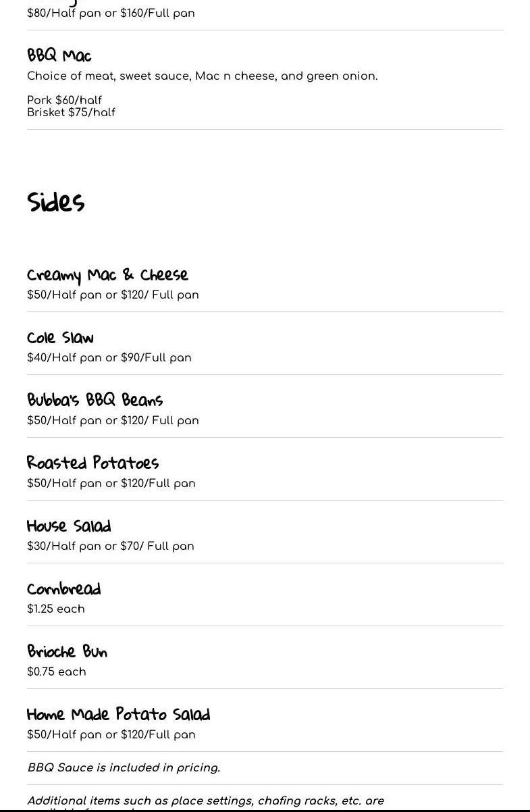Click the $0.75 each Brioche Bun price

click(x=57, y=671)
